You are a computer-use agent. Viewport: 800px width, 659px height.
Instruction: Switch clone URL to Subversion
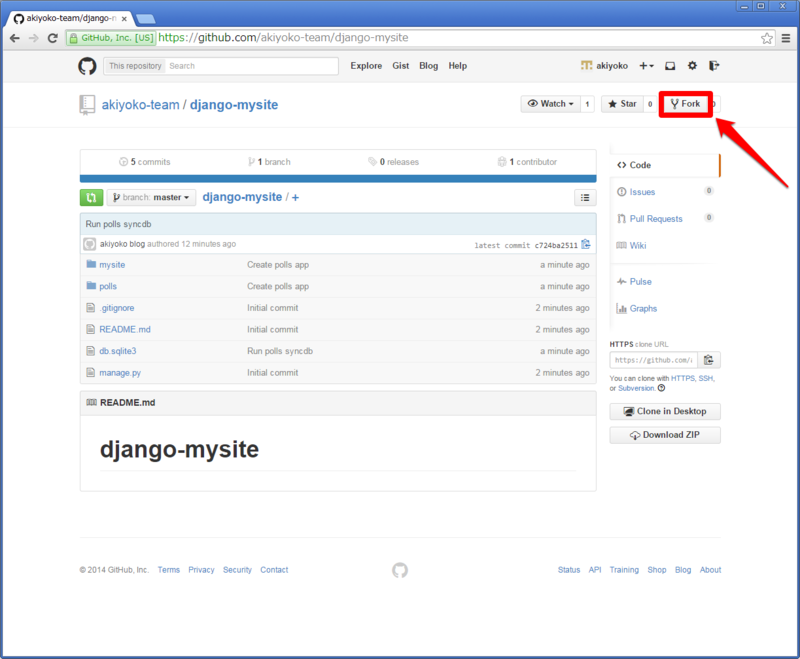point(636,388)
